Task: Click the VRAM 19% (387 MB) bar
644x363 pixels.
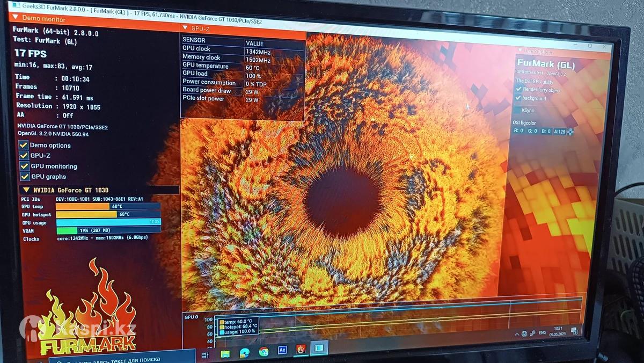Action: click(x=108, y=230)
